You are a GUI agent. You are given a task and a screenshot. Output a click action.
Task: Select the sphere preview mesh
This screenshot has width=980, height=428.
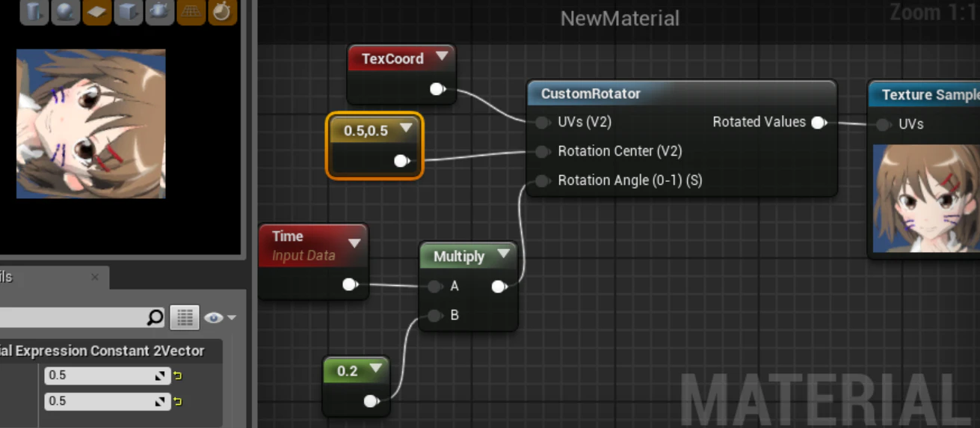click(x=66, y=11)
